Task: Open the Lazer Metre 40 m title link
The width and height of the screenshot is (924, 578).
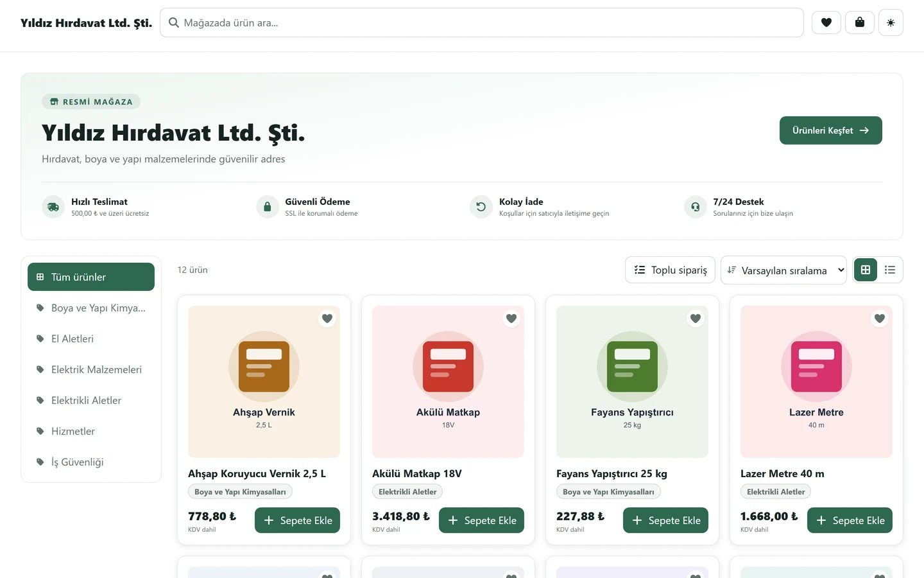Action: 782,473
